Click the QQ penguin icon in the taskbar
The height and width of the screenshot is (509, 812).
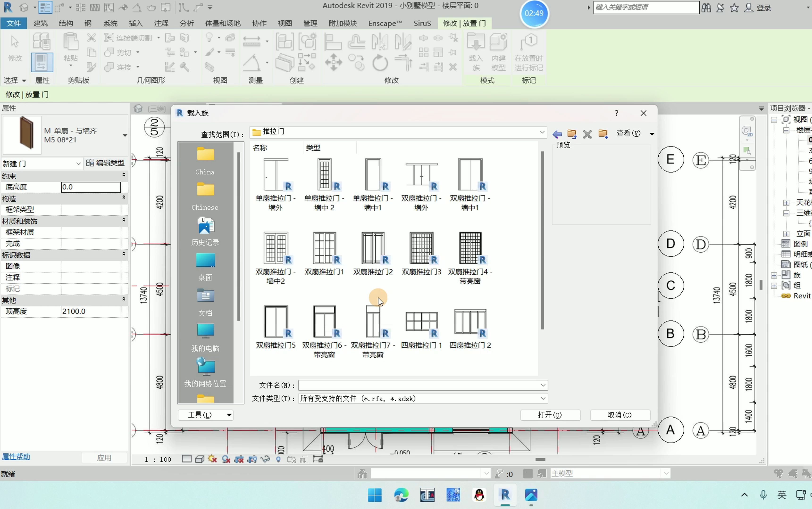[x=479, y=495]
